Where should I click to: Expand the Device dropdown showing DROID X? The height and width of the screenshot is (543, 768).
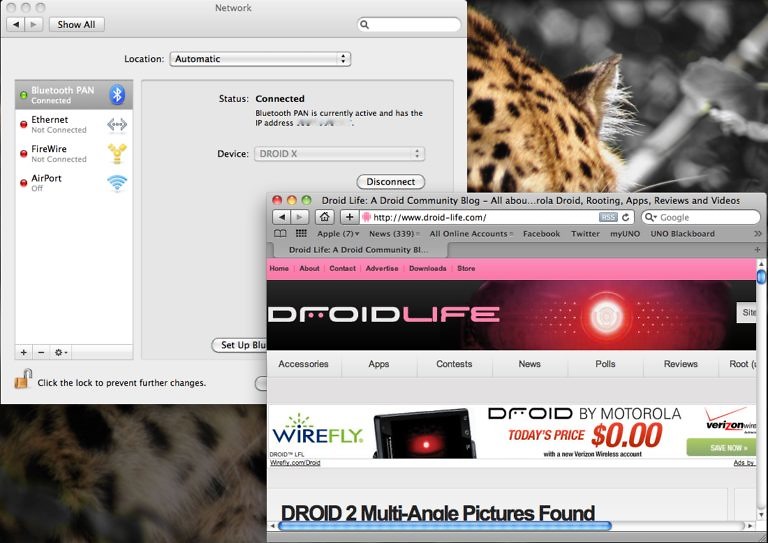[340, 154]
